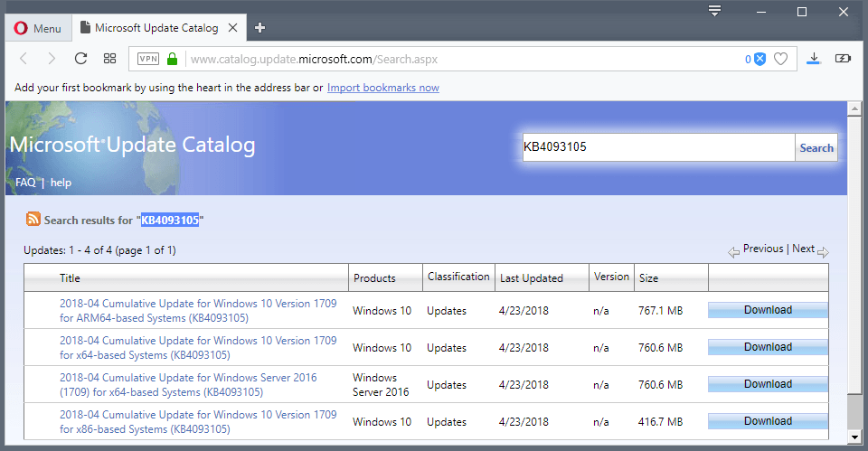Click the address bar URL

pos(314,60)
